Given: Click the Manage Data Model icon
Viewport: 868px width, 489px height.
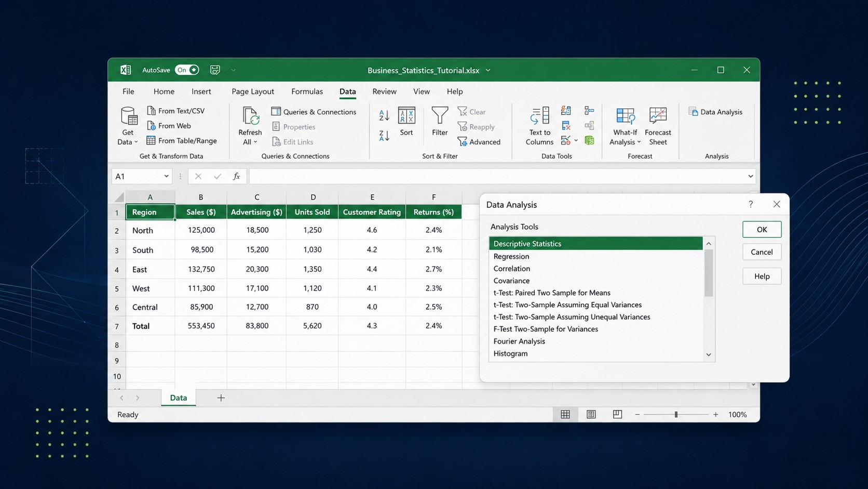Looking at the screenshot, I should [589, 140].
